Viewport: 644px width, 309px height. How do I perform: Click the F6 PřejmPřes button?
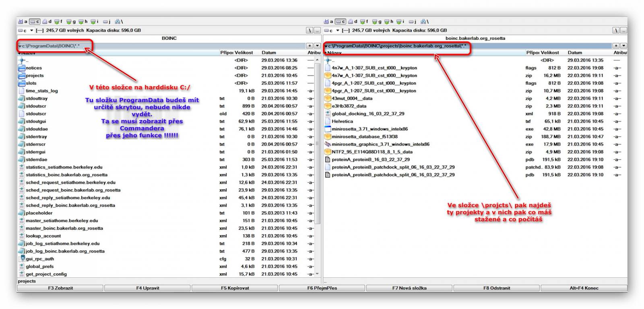click(x=322, y=288)
